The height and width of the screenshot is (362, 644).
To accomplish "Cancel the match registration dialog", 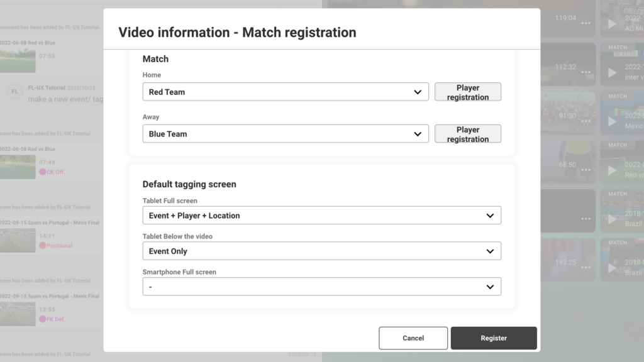I will pos(413,338).
